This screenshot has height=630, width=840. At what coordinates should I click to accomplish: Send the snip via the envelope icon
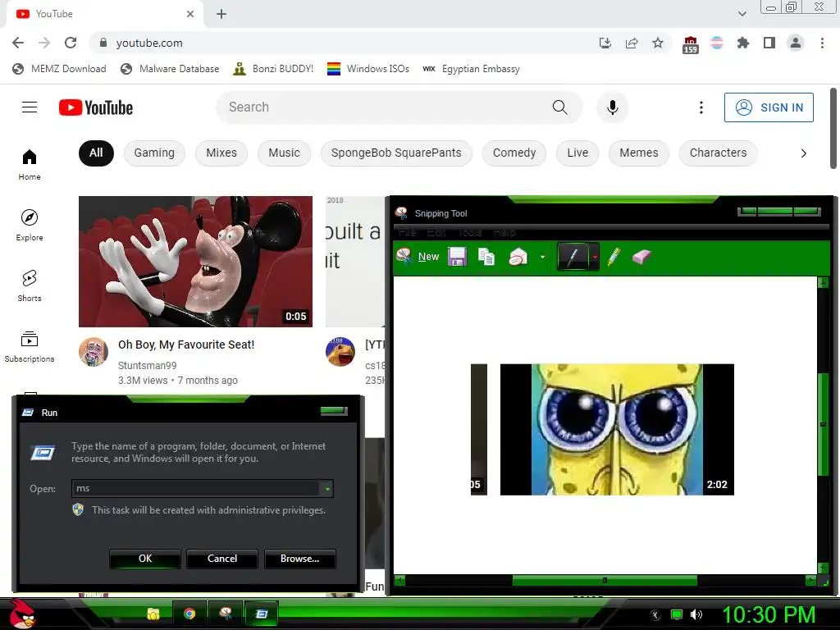(518, 257)
